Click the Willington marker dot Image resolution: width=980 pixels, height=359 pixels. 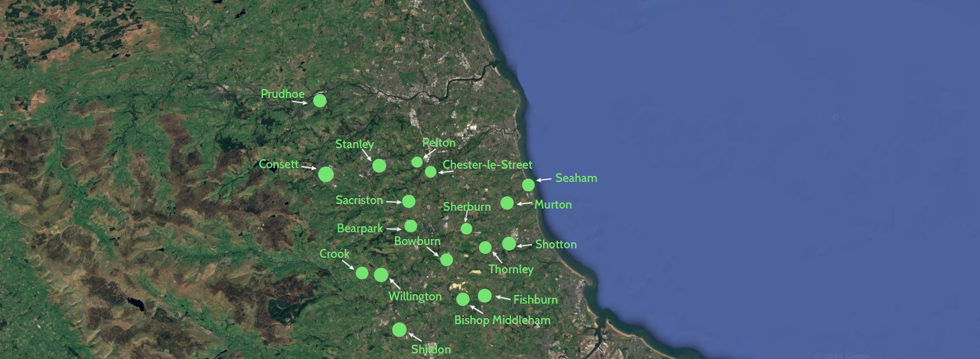381,275
